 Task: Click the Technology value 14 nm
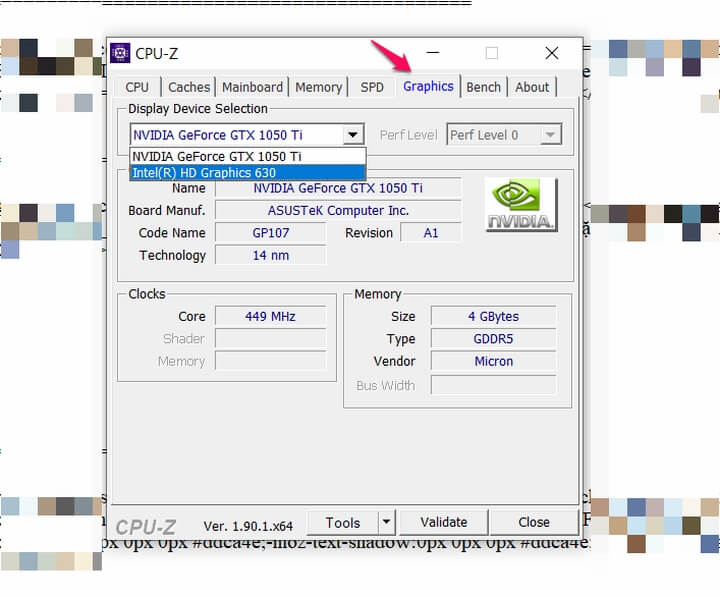270,255
